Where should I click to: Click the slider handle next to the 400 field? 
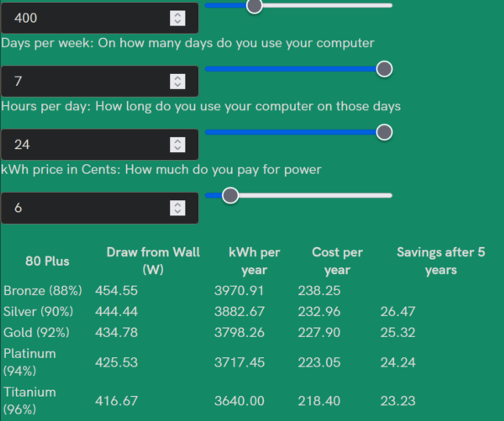[x=254, y=6]
